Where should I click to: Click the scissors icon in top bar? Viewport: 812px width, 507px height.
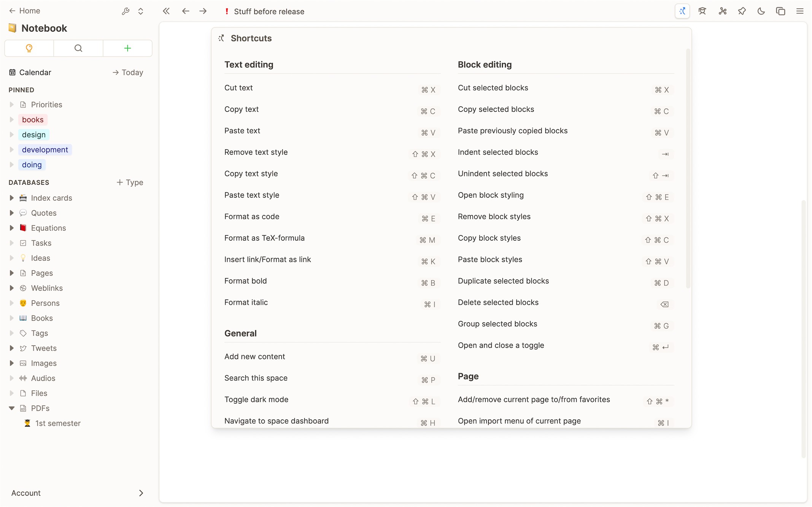pos(722,11)
